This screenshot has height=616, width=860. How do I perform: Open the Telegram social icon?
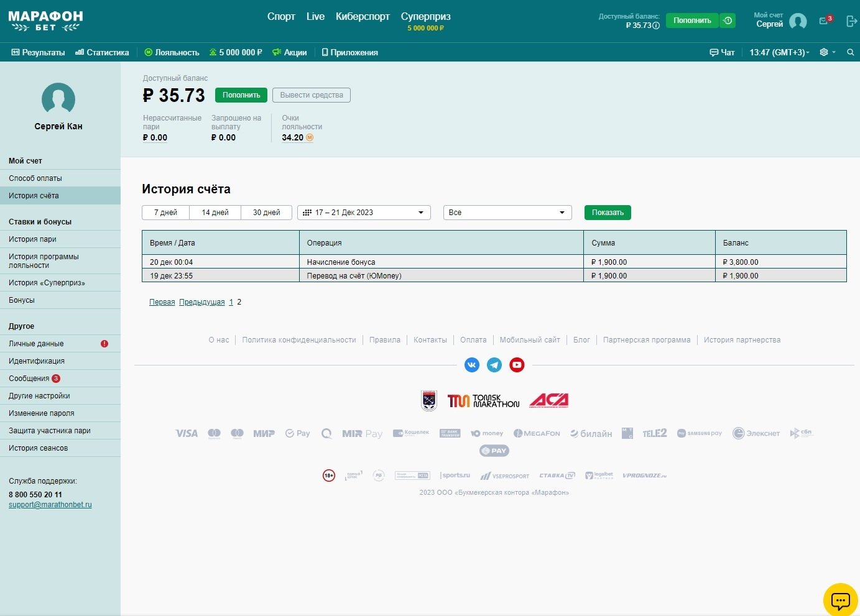pyautogui.click(x=494, y=365)
